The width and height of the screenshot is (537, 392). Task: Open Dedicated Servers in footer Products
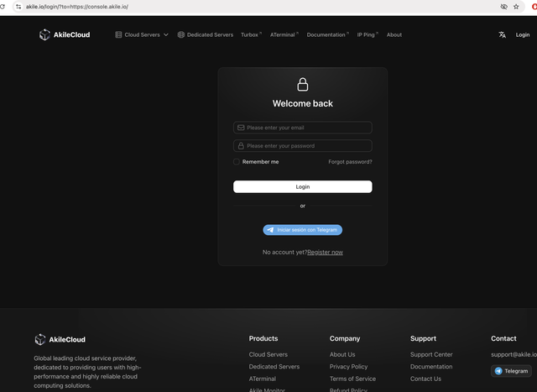click(x=274, y=367)
